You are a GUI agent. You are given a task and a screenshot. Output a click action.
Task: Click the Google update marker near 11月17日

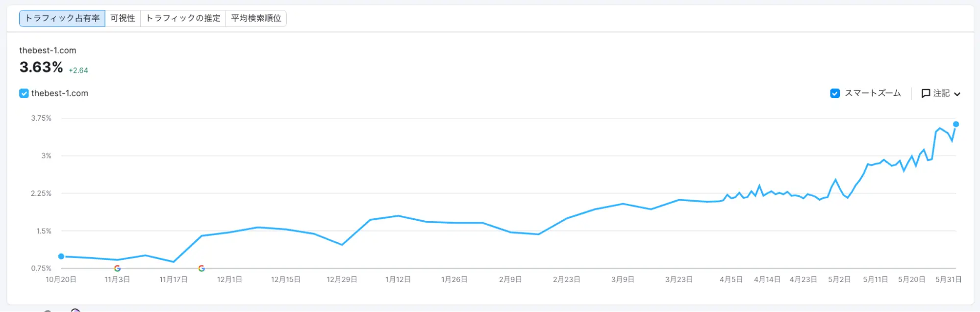tap(201, 268)
